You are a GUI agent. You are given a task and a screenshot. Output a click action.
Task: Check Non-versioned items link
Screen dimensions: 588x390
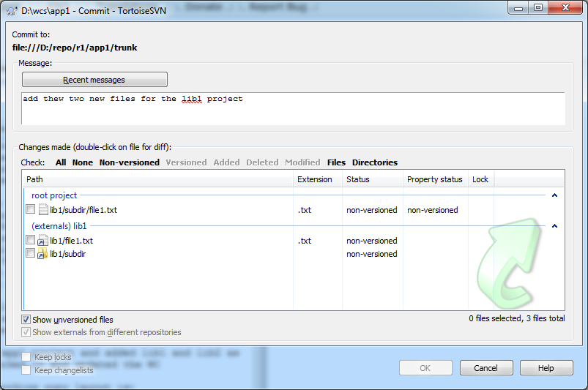point(130,162)
